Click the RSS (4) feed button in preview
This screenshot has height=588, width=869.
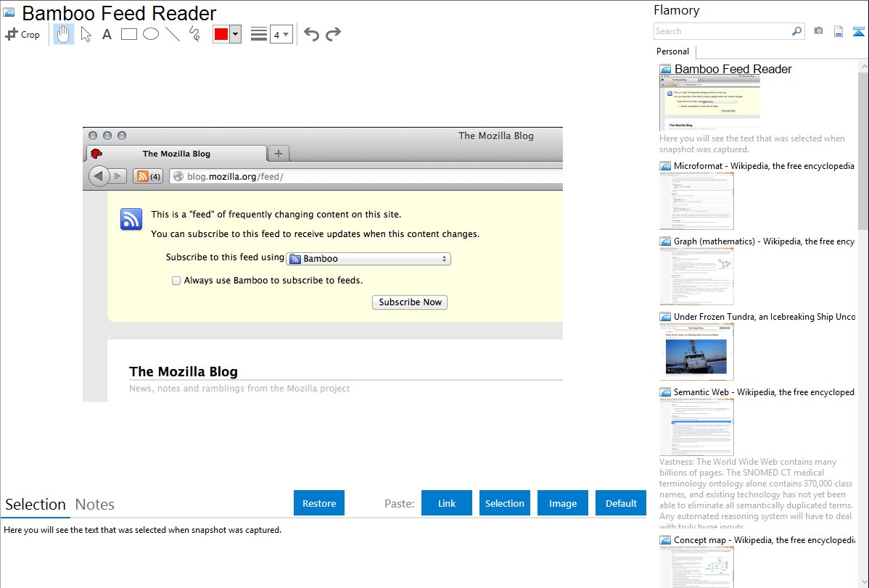[148, 176]
